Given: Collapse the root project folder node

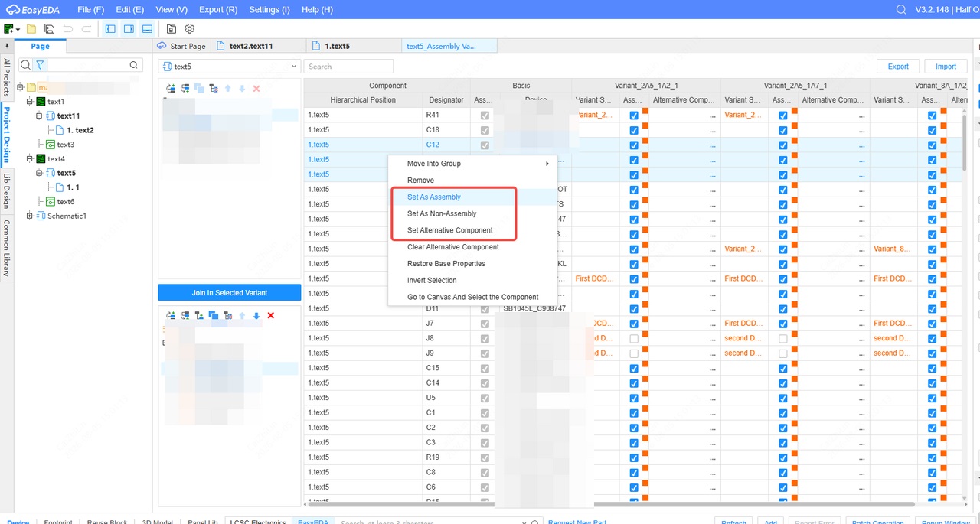Looking at the screenshot, I should (x=21, y=86).
